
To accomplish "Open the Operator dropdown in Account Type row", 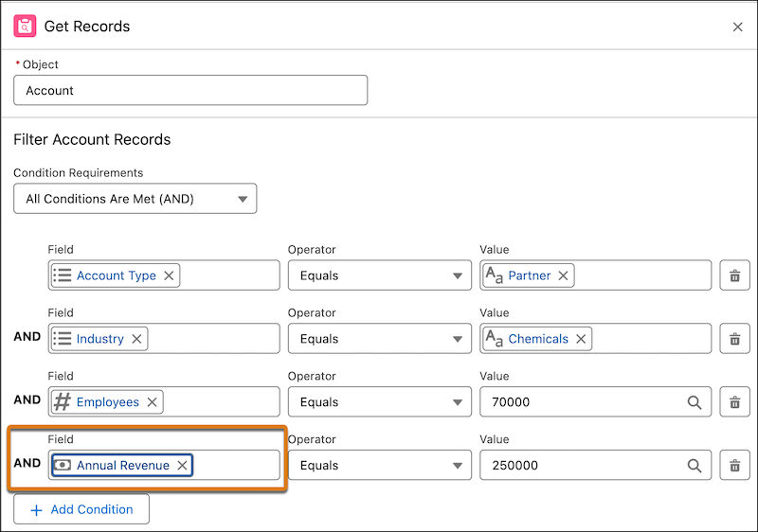I will (x=380, y=275).
